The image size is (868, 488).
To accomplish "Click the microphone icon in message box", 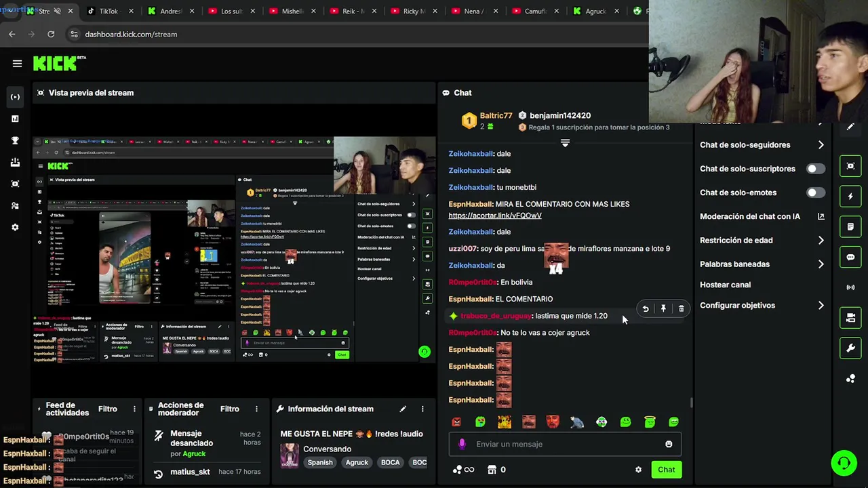I will tap(462, 444).
